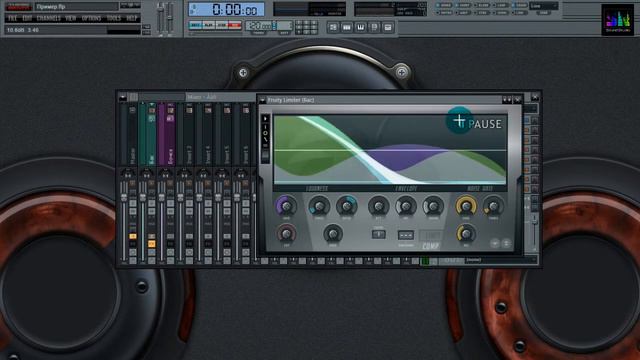640x360 pixels.
Task: Click noise gate threshold knob at far right
Action: tap(493, 206)
